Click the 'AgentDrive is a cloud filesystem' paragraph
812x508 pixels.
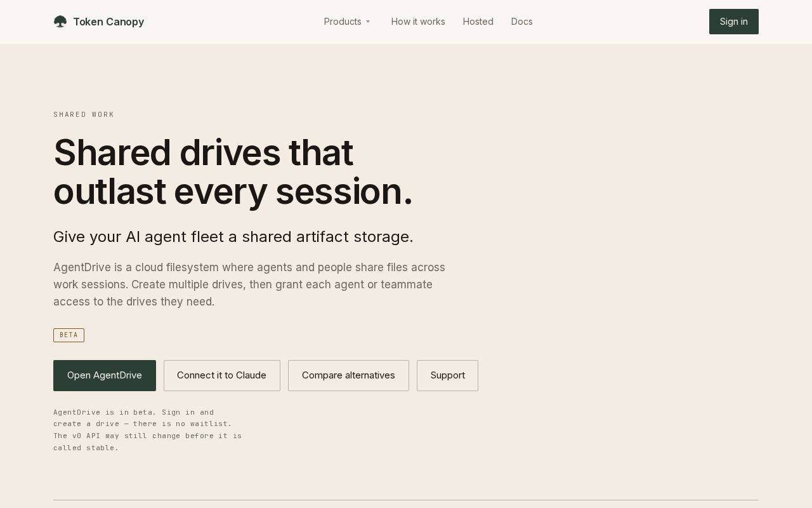(x=249, y=284)
